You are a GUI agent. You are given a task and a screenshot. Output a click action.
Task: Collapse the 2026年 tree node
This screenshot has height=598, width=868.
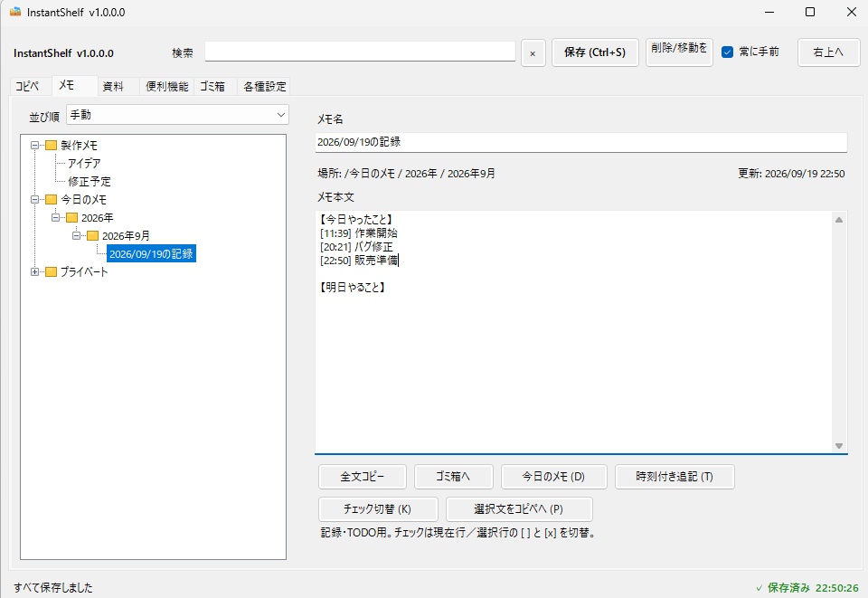click(55, 218)
